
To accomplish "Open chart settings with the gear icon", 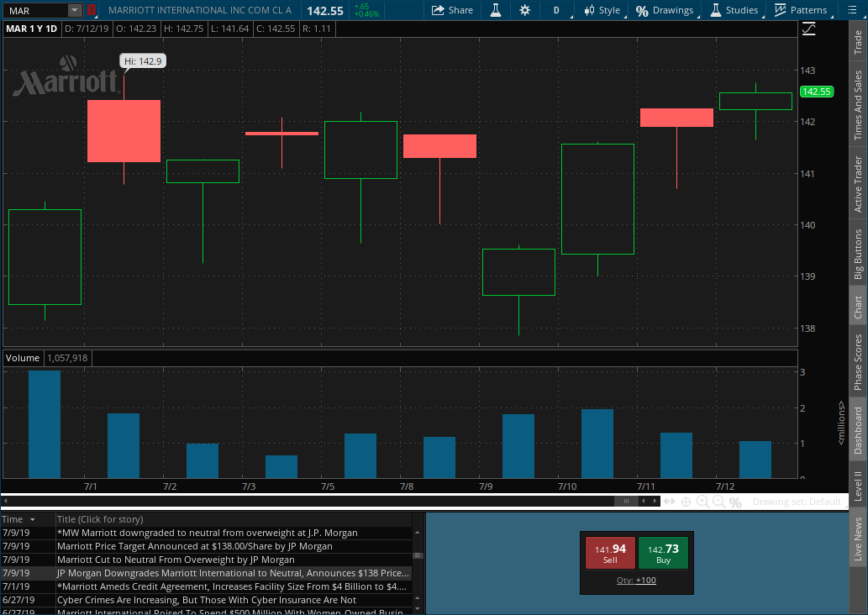I will coord(524,10).
